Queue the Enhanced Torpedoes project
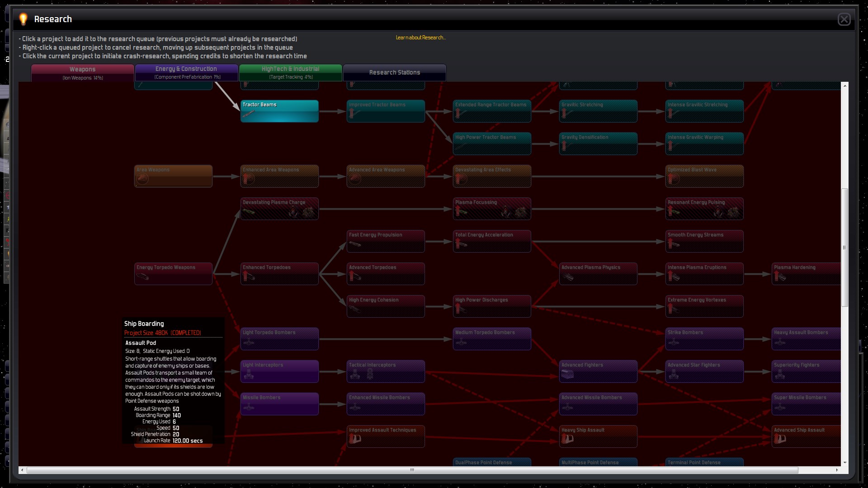Image resolution: width=868 pixels, height=488 pixels. tap(279, 274)
